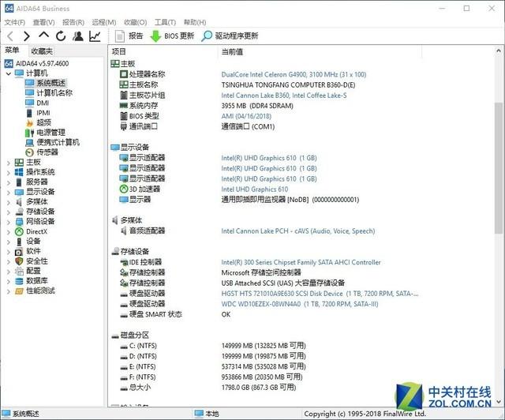The width and height of the screenshot is (505, 420).
Task: Click the Intel UHD Graphics 610 3D accelerator link
Action: click(254, 189)
